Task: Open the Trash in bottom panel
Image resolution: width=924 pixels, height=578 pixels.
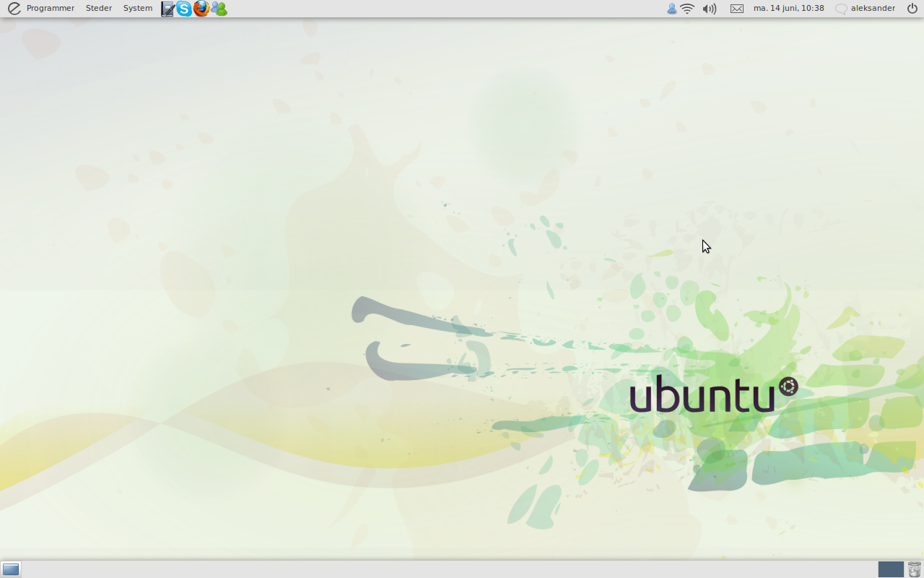Action: (x=915, y=569)
